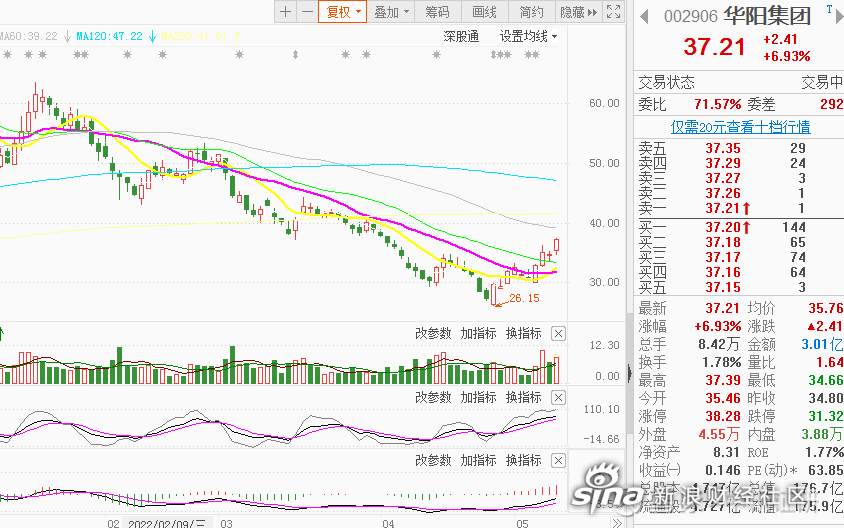Select 买一 bid price 37.20
Image resolution: width=844 pixels, height=528 pixels.
(723, 228)
